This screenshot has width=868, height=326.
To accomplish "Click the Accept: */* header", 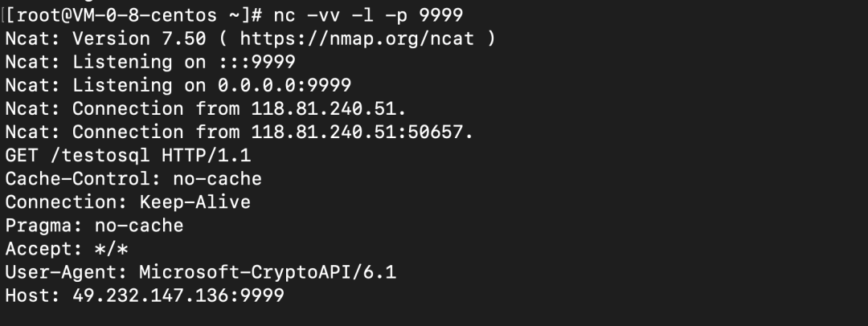I will point(67,249).
